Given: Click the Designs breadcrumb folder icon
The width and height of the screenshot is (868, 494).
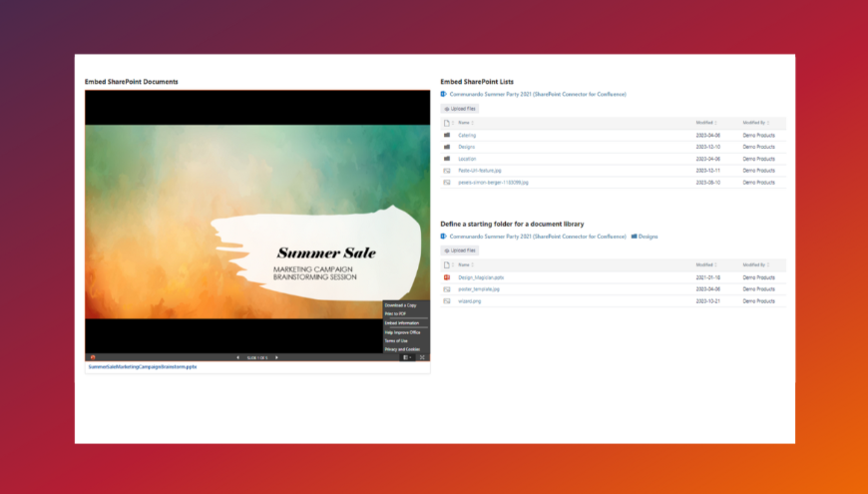Looking at the screenshot, I should (634, 237).
